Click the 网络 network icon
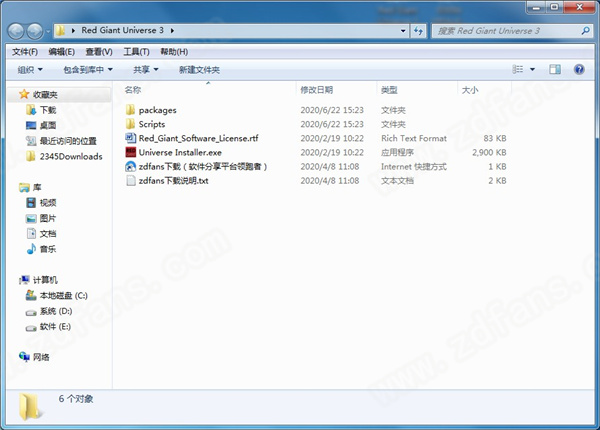The width and height of the screenshot is (600, 430). [x=24, y=357]
